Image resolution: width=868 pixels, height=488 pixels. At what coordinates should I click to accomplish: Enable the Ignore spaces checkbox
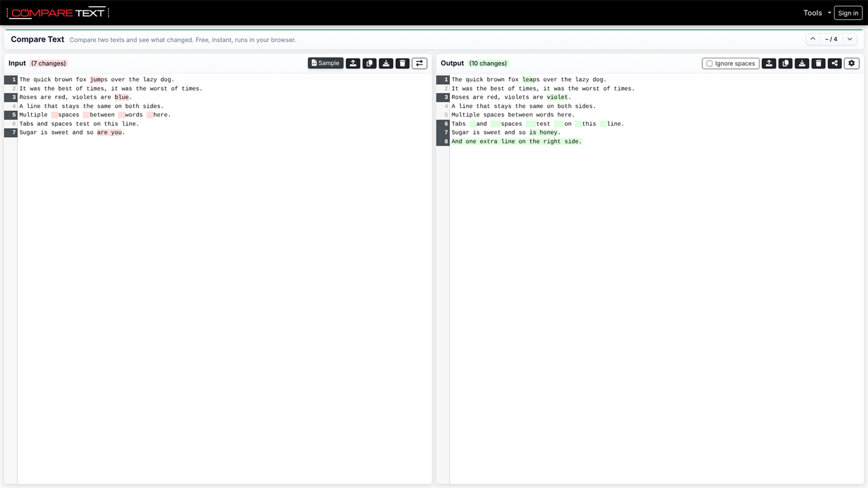[x=710, y=63]
